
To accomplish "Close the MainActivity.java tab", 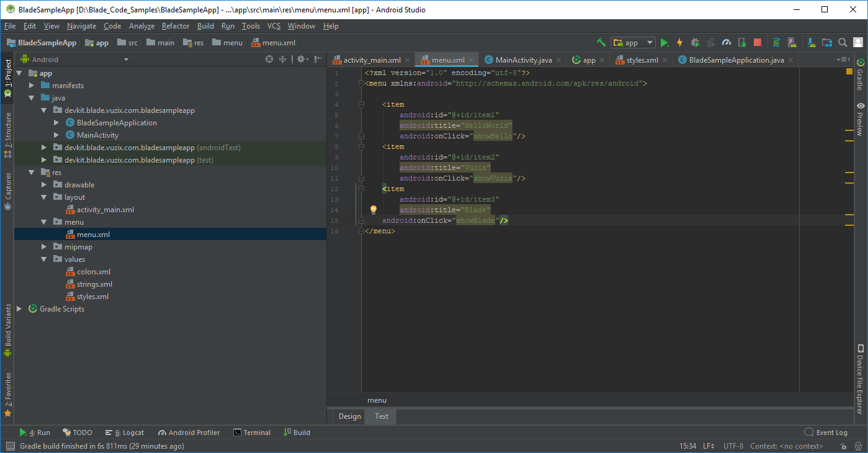I will pos(559,60).
